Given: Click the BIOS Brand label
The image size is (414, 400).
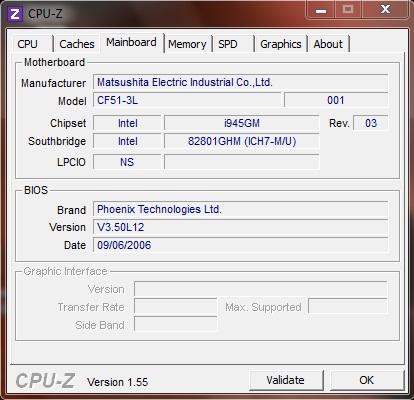Looking at the screenshot, I should click(x=71, y=210).
